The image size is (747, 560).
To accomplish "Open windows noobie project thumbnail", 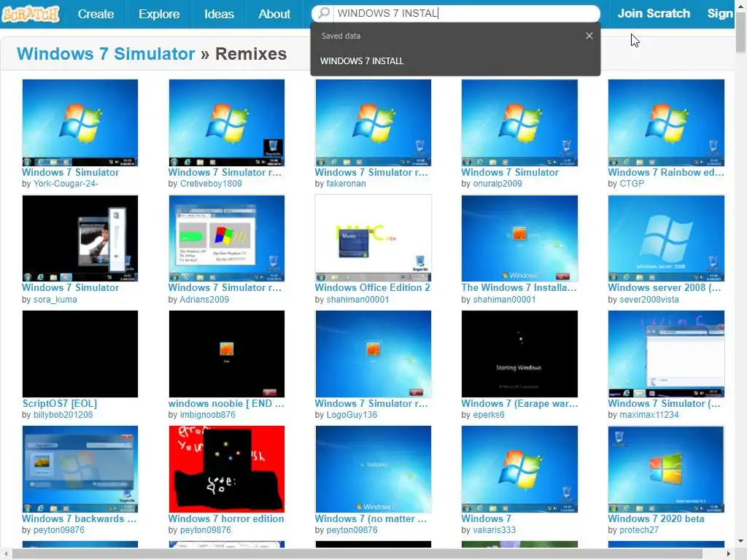I will tap(227, 354).
